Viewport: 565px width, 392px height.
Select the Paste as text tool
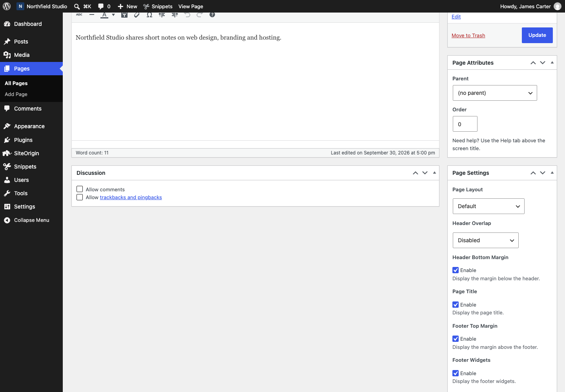[x=124, y=15]
